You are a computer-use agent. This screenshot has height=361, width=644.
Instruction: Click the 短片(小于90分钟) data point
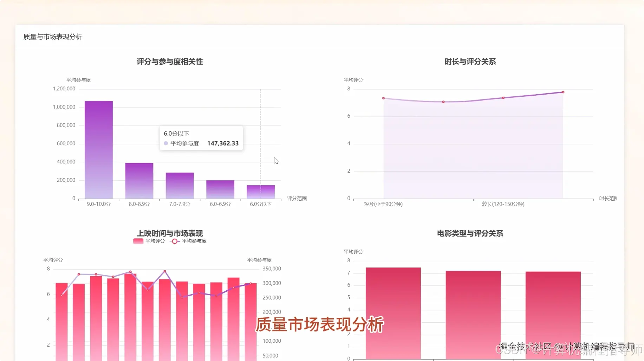pyautogui.click(x=383, y=98)
